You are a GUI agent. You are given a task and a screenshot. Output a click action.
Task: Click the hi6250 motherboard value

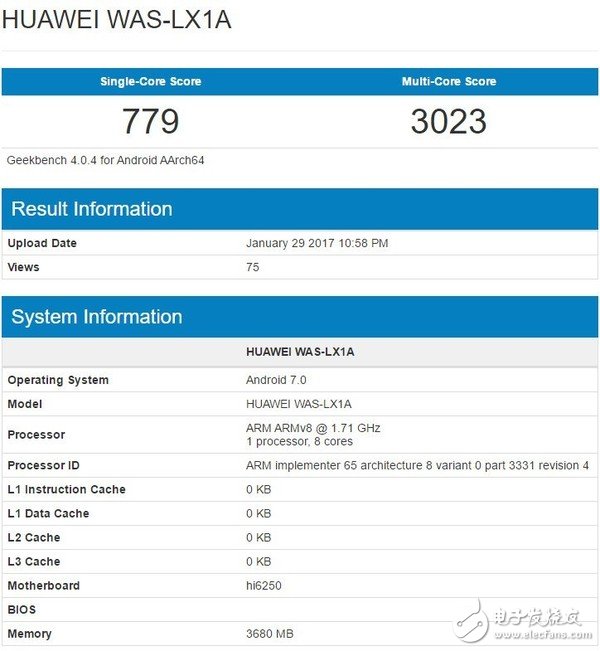(x=263, y=585)
